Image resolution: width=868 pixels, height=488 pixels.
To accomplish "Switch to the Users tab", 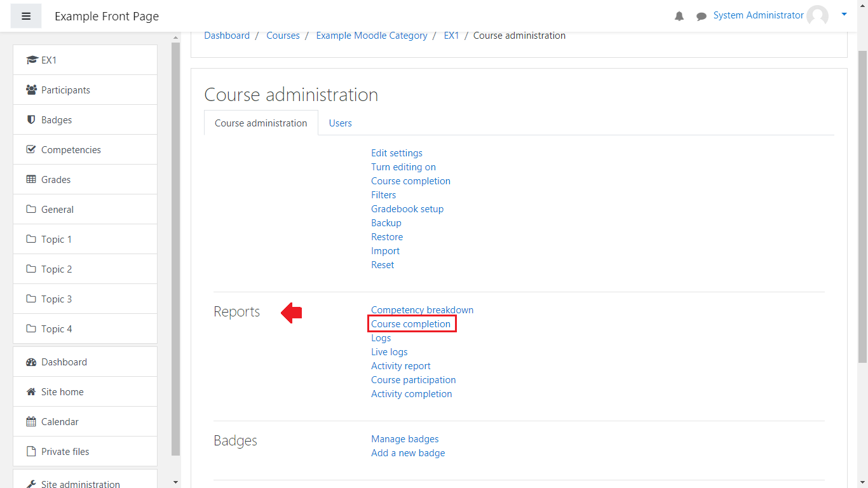I will 340,123.
